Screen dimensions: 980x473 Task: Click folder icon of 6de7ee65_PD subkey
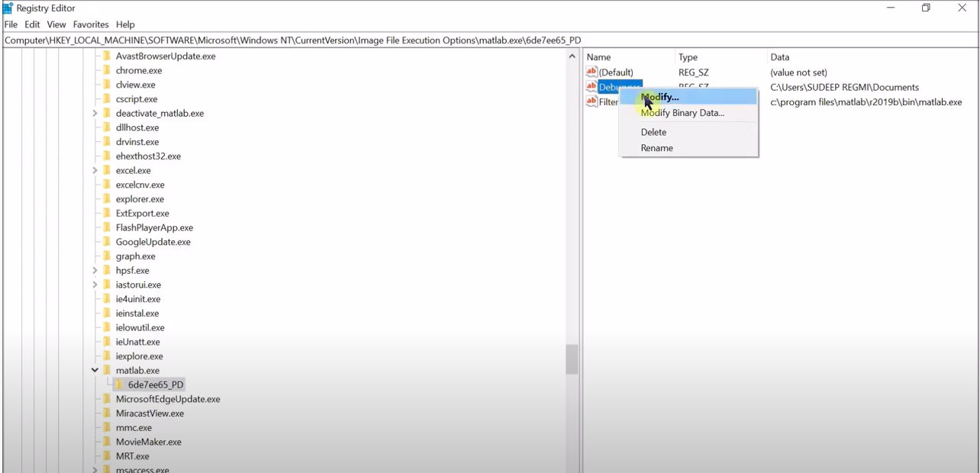pos(120,385)
